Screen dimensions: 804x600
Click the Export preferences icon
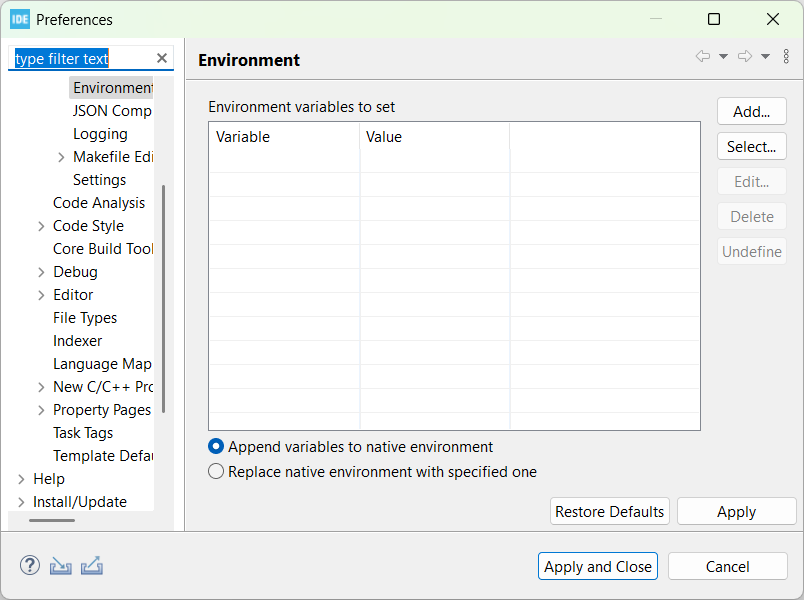coord(92,566)
